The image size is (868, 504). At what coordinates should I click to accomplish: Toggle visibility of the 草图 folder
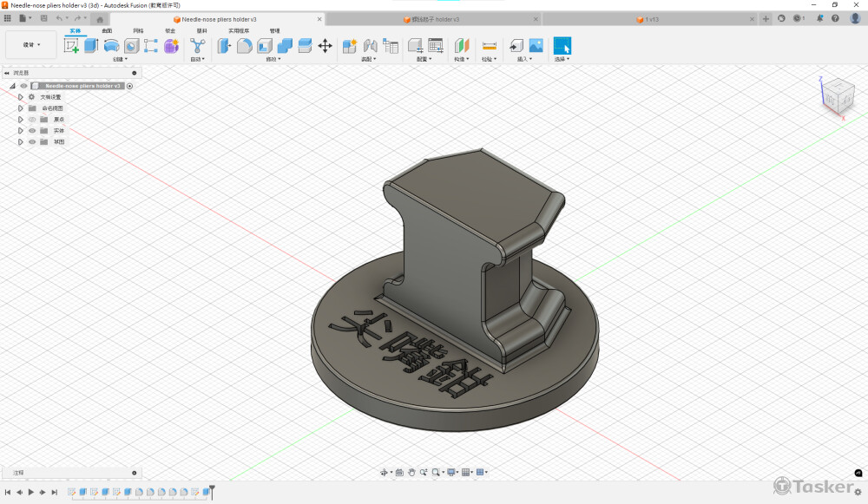click(x=32, y=141)
